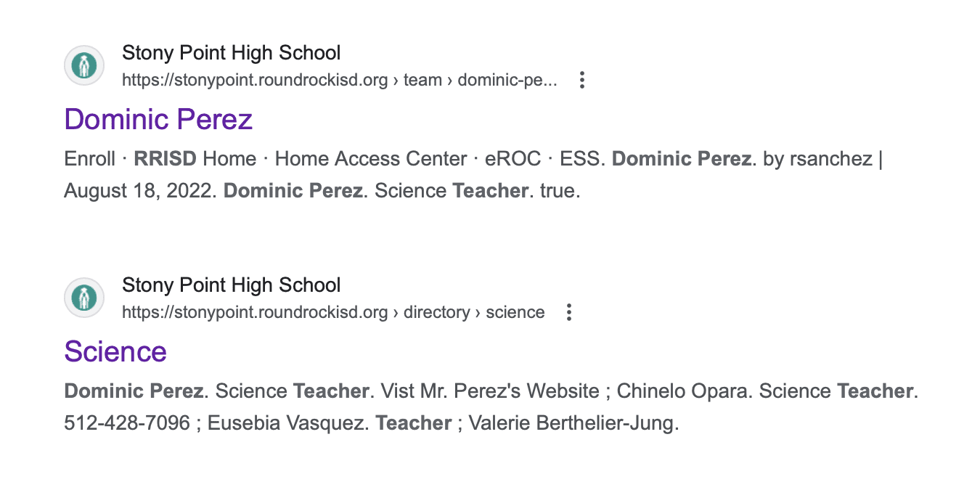Click the site name above the Science title
This screenshot has width=980, height=482.
point(231,285)
